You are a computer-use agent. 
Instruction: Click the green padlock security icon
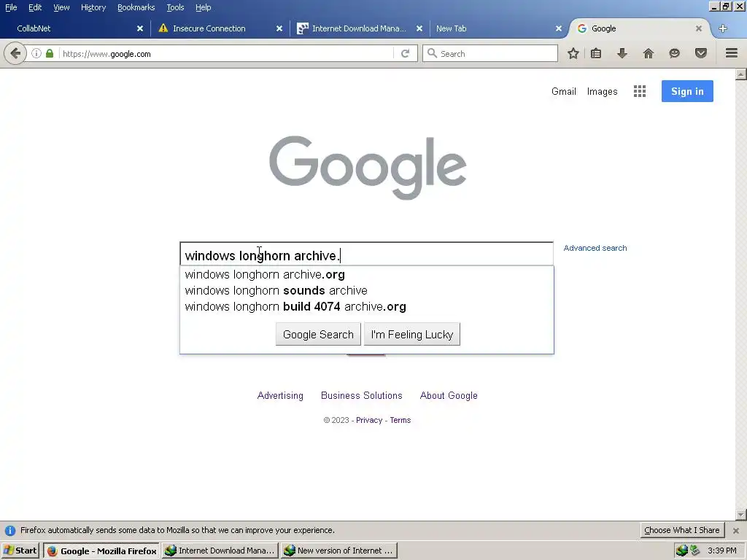click(x=50, y=53)
